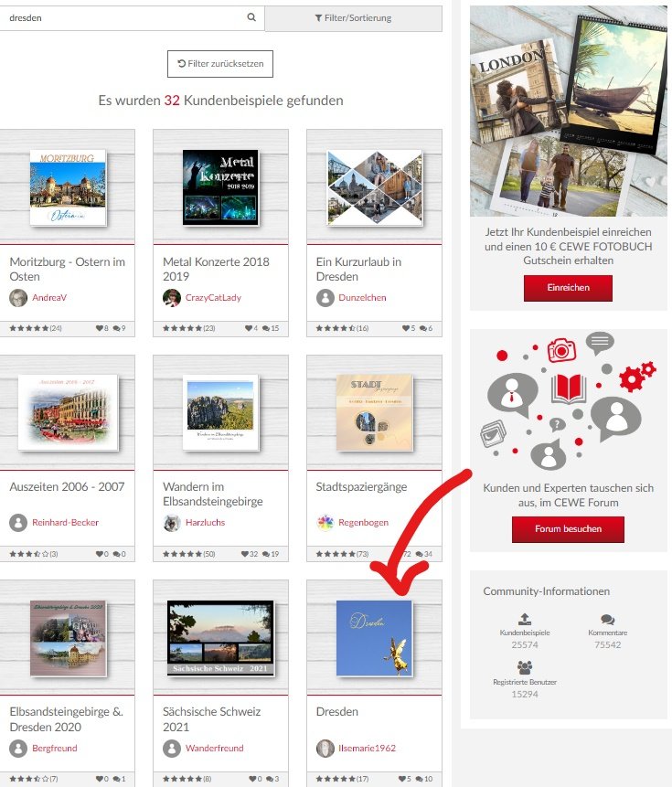Click star rating on Stadtspaziergänge card
Viewport: 672px width, 787px height.
click(x=336, y=554)
